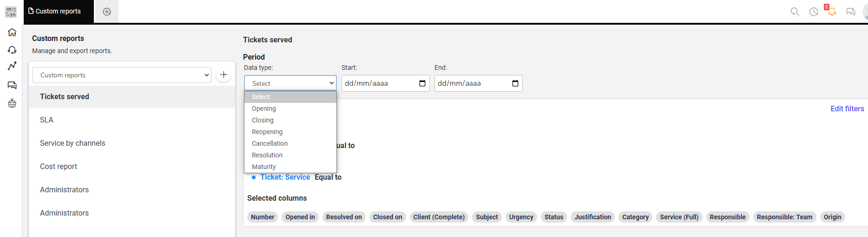Open the headset support icon in sidebar
The width and height of the screenshot is (868, 237).
click(12, 50)
